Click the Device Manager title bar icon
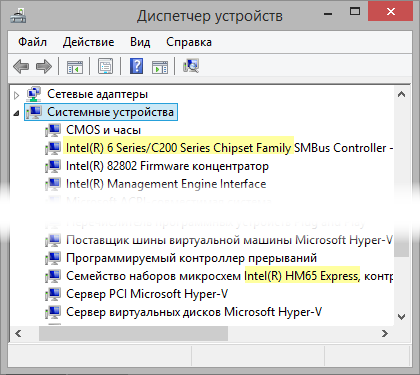The height and width of the screenshot is (375, 420). (x=18, y=15)
